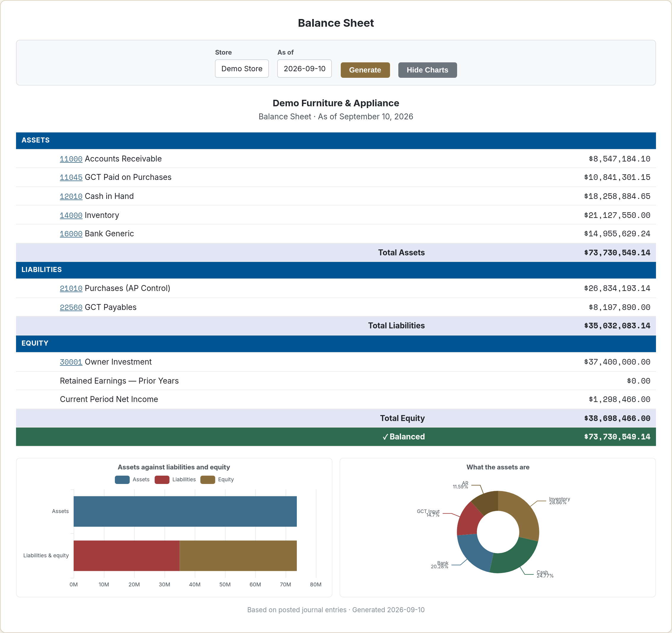Viewport: 672px width, 633px height.
Task: Select the Cash in Hand amount $18,258,884.65
Action: click(x=617, y=196)
